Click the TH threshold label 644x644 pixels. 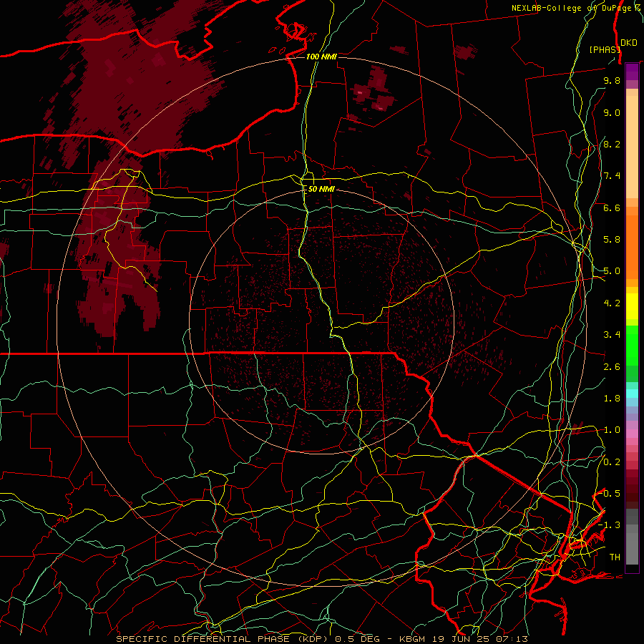coord(615,557)
